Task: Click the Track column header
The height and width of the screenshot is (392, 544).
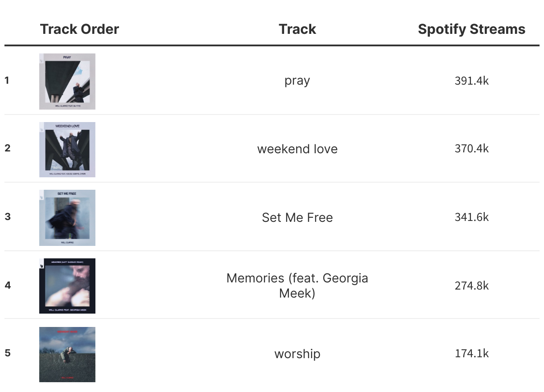Action: coord(297,29)
